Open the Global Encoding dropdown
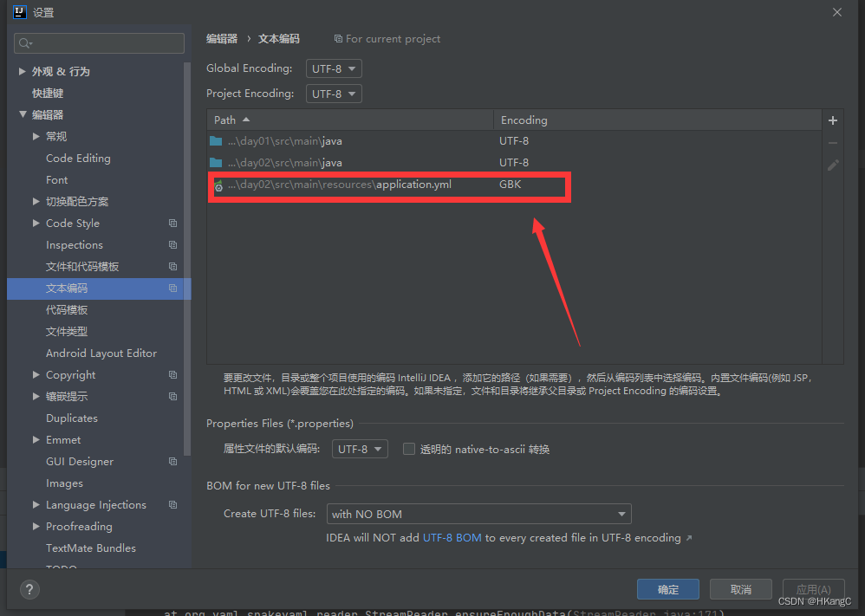 click(334, 68)
